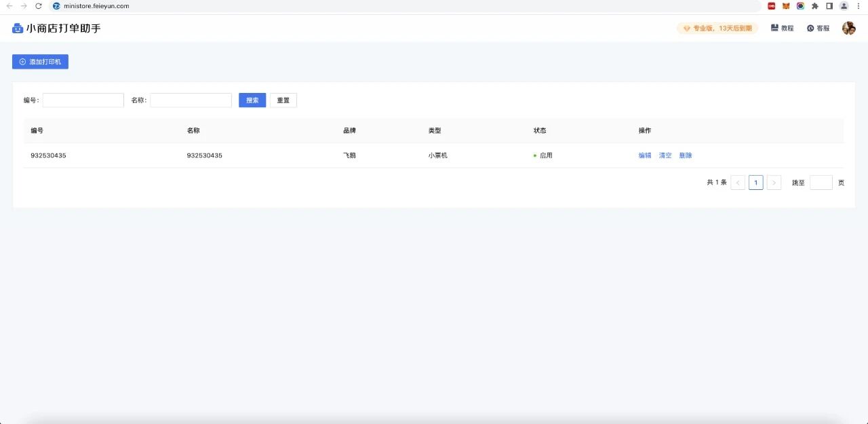
Task: Click the browser back arrow
Action: point(9,5)
